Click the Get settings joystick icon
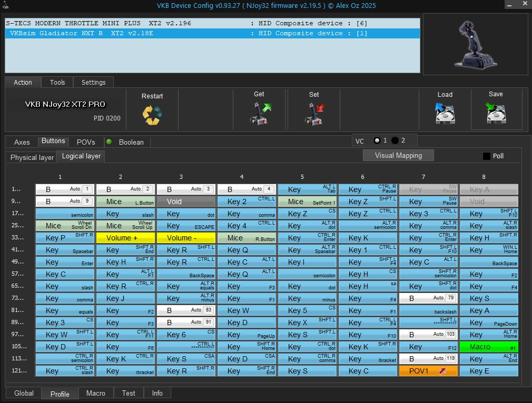Image resolution: width=532 pixels, height=403 pixels. [260, 114]
